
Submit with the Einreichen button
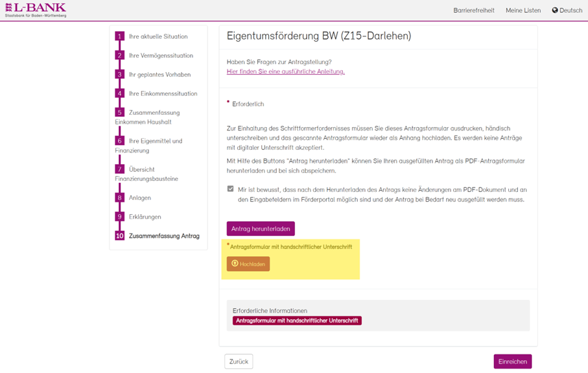(x=512, y=361)
